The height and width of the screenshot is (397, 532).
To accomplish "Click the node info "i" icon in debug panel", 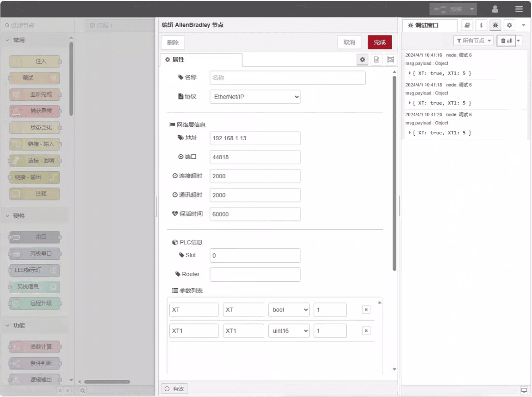I will point(481,25).
